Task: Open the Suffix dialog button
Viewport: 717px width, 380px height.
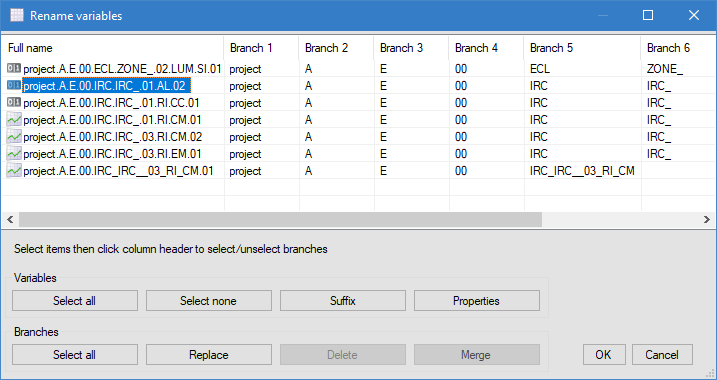Action: (342, 301)
